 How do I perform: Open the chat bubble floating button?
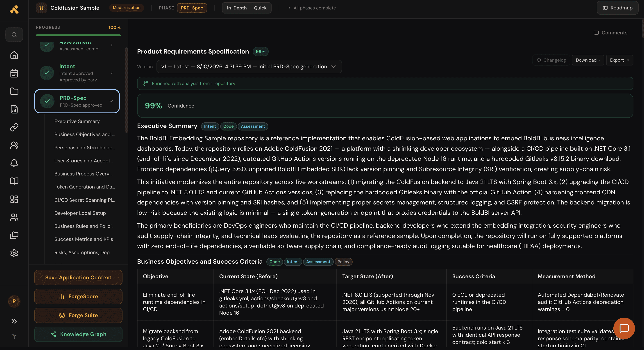click(x=624, y=328)
